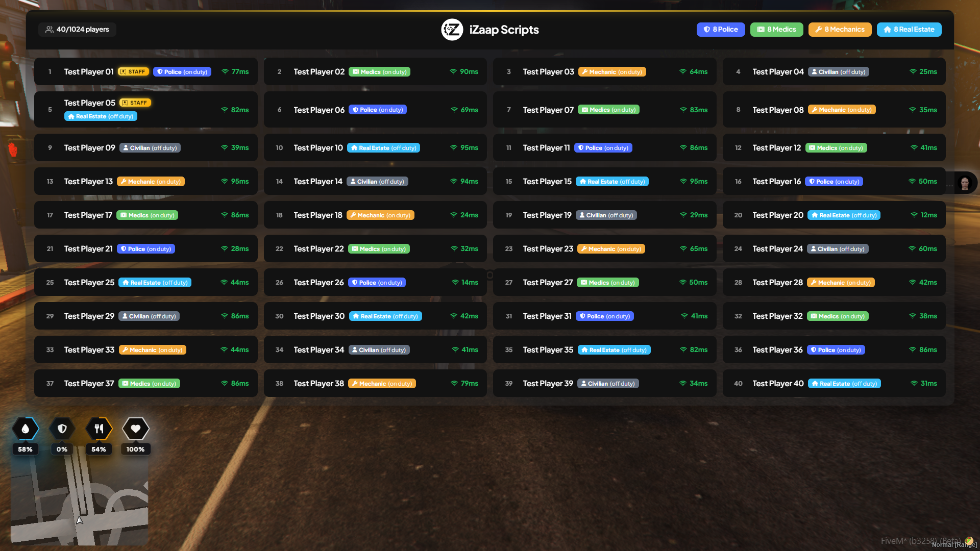Click Test Player 14's Civilian tag

pos(377,182)
